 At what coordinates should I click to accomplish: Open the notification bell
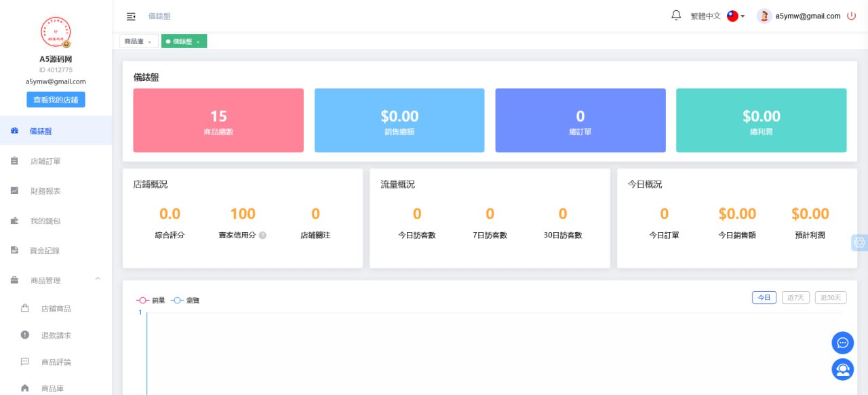tap(675, 15)
